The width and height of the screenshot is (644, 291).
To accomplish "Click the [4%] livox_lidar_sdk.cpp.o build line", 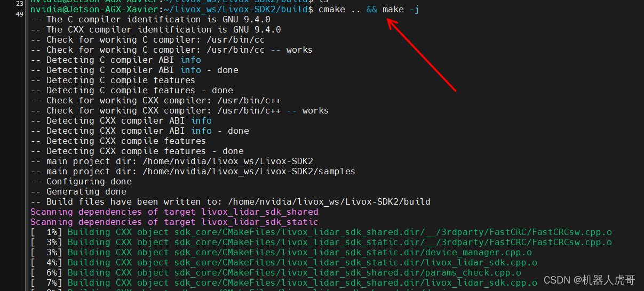I will (284, 263).
